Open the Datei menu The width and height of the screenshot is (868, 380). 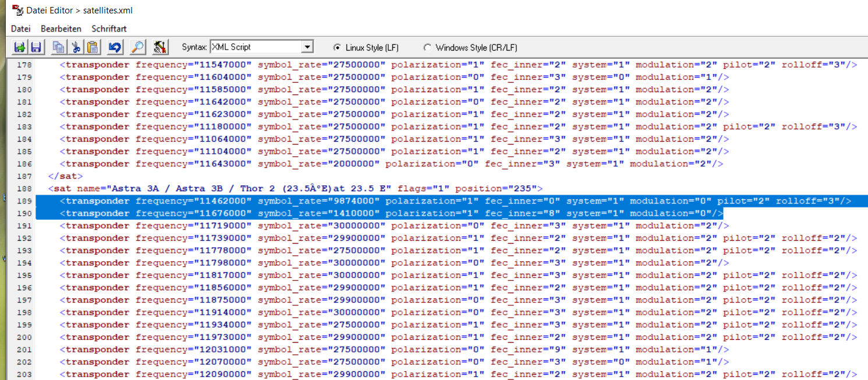(21, 29)
